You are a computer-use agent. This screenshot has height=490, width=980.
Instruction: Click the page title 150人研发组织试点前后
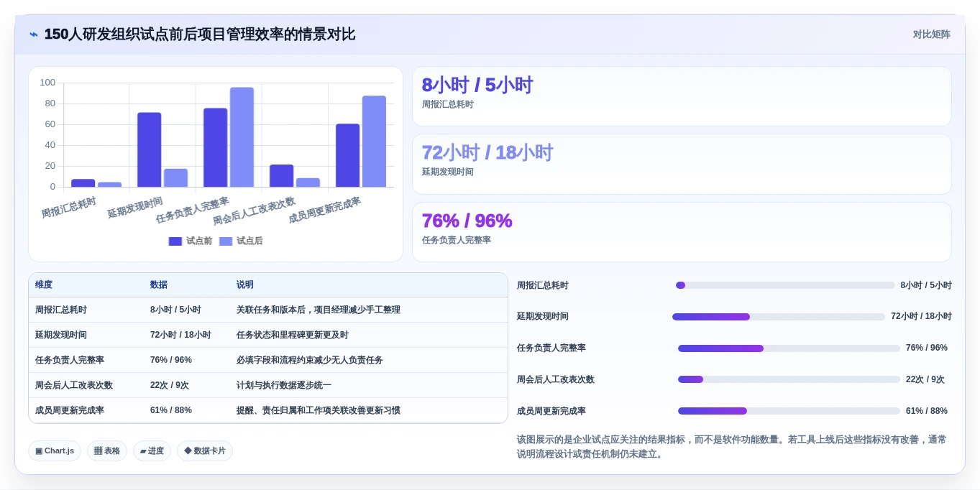pos(200,34)
